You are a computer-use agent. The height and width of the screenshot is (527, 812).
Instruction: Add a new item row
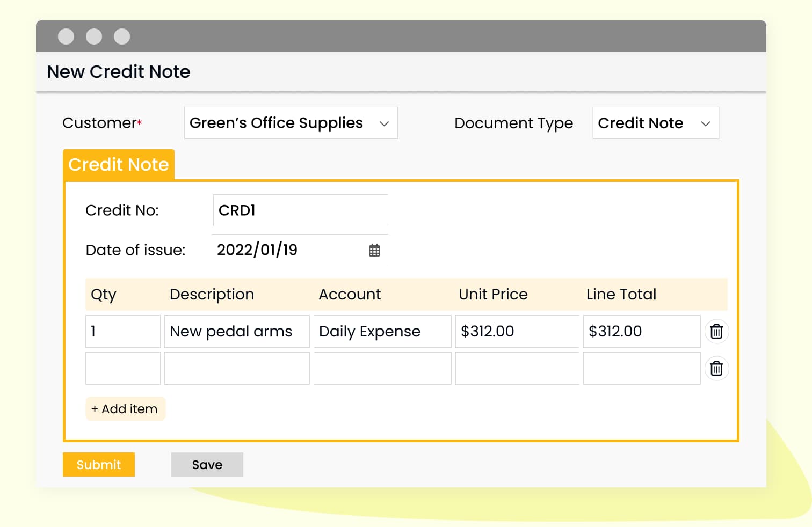pyautogui.click(x=125, y=409)
